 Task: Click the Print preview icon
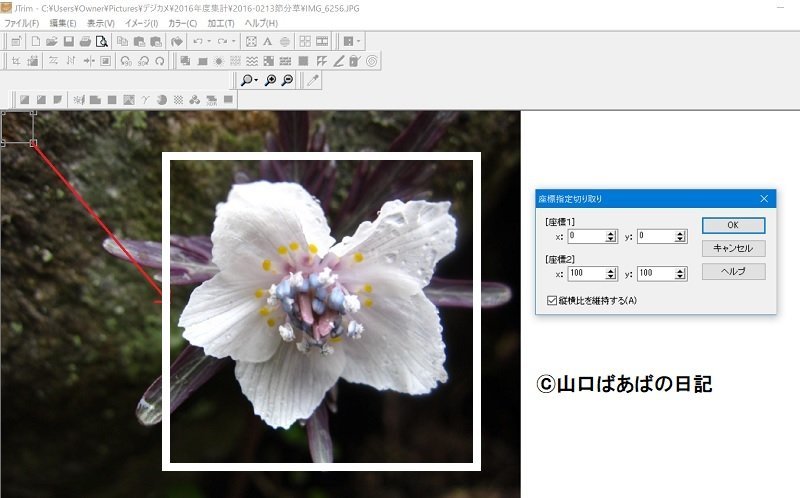pos(102,41)
